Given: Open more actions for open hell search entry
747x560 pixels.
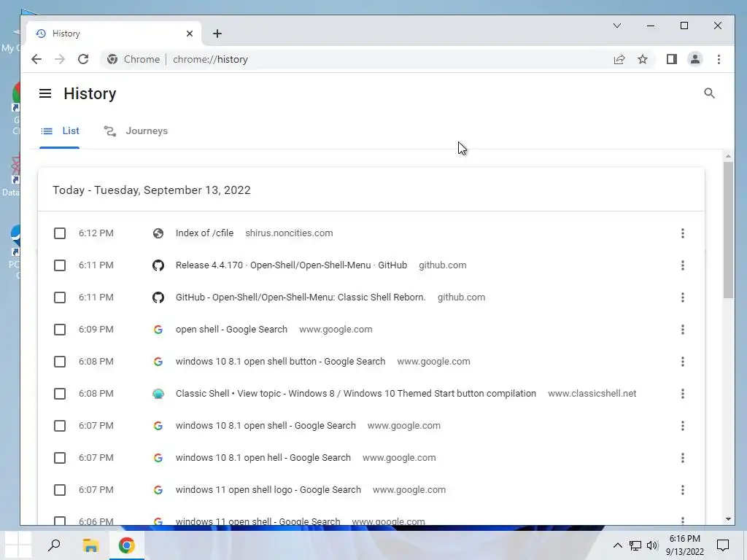Looking at the screenshot, I should coord(683,458).
